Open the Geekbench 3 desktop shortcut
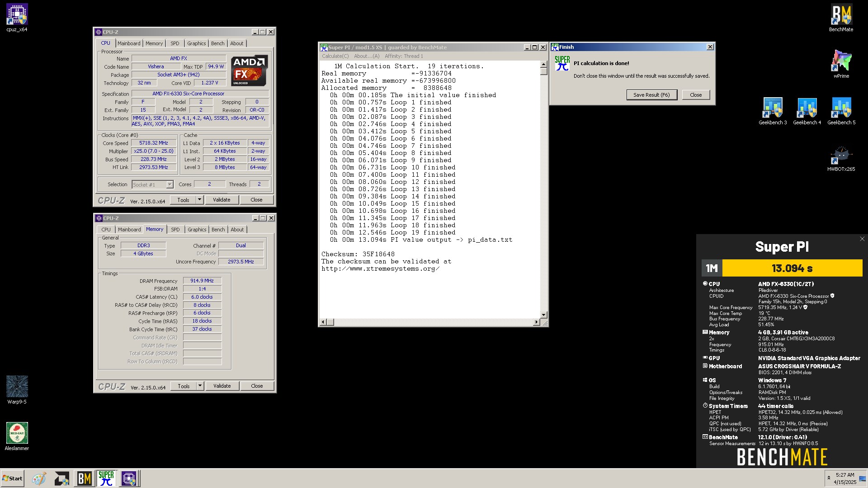Image resolution: width=868 pixels, height=488 pixels. (772, 111)
